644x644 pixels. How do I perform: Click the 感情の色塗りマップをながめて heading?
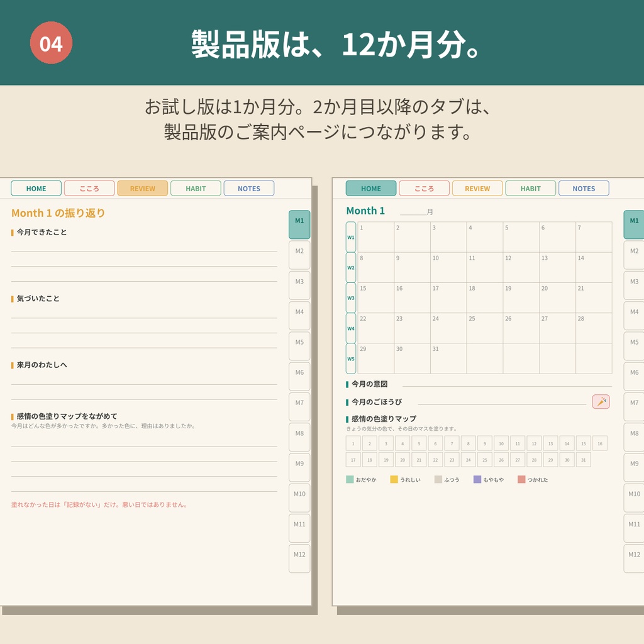tap(67, 416)
